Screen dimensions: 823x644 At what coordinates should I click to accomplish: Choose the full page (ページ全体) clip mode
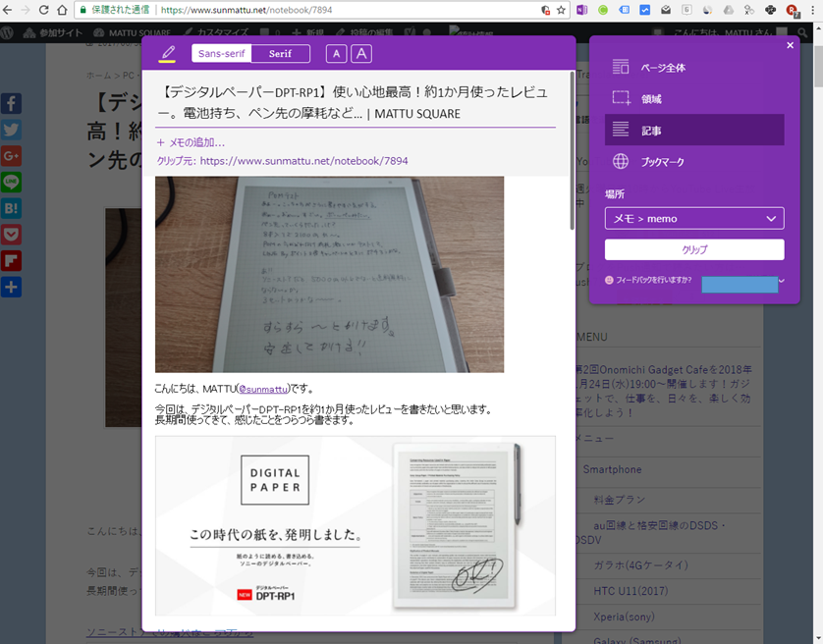[x=694, y=68]
